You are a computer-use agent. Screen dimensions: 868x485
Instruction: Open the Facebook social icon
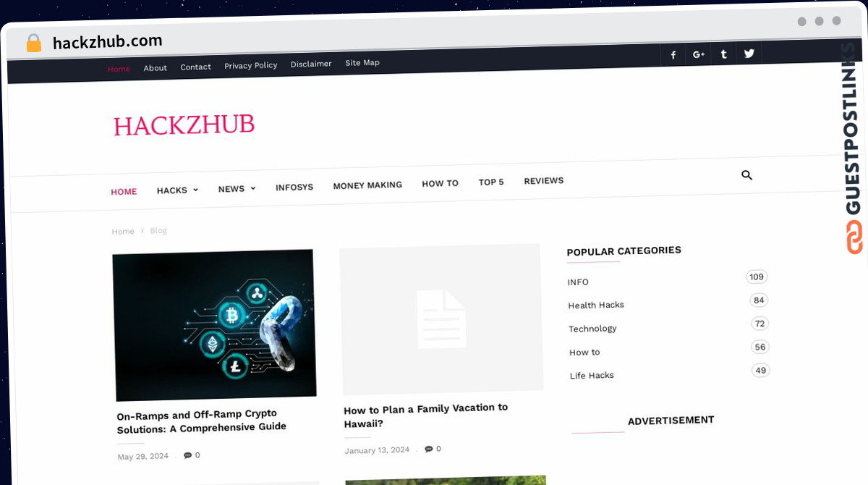click(x=673, y=54)
